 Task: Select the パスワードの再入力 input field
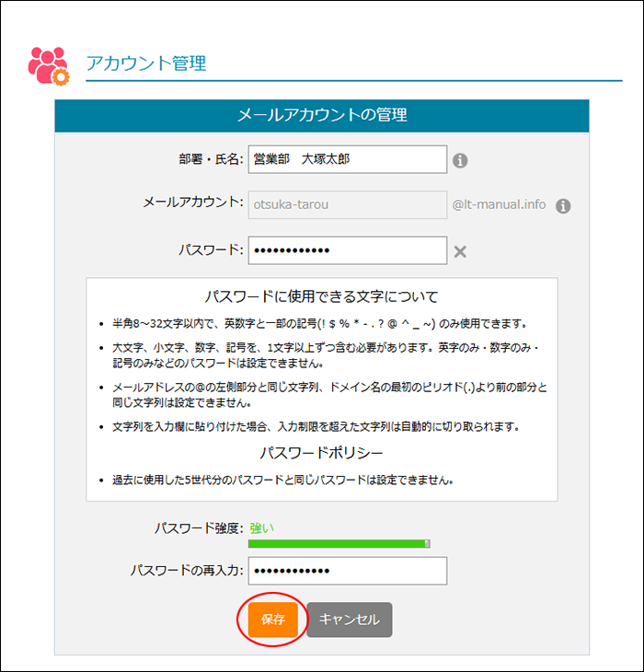point(347,571)
